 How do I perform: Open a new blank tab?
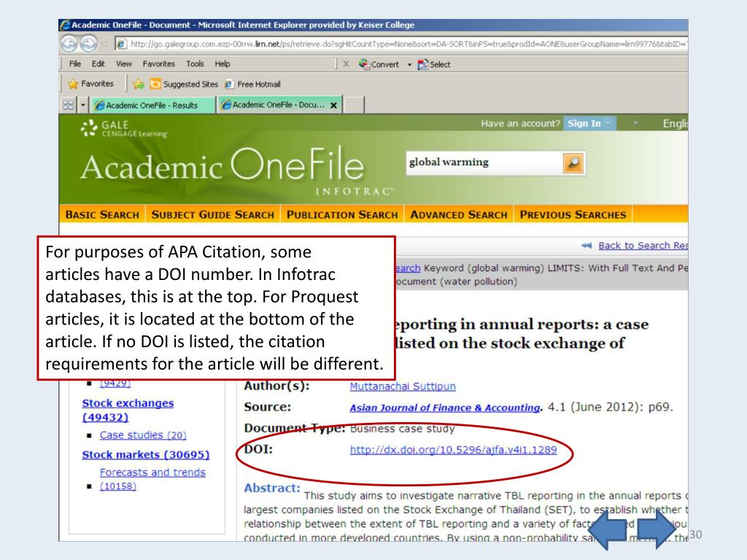click(354, 105)
